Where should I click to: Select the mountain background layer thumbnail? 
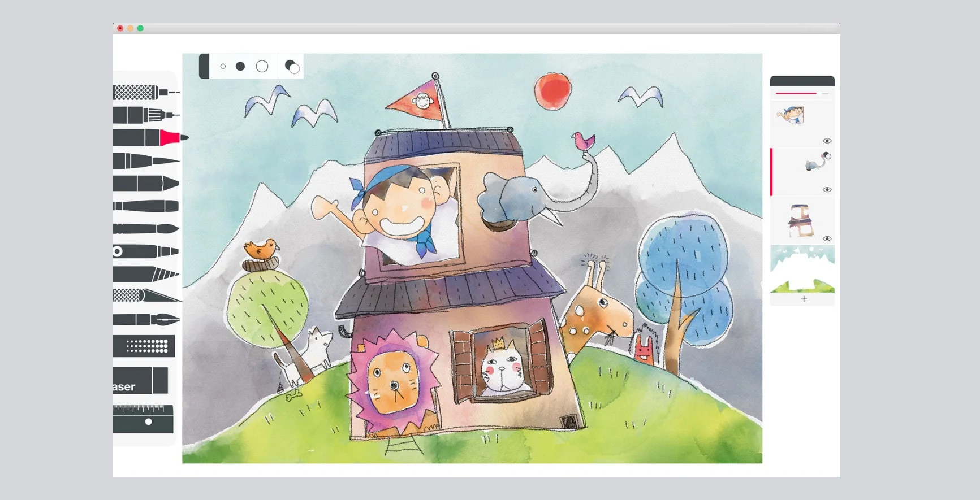pos(802,269)
